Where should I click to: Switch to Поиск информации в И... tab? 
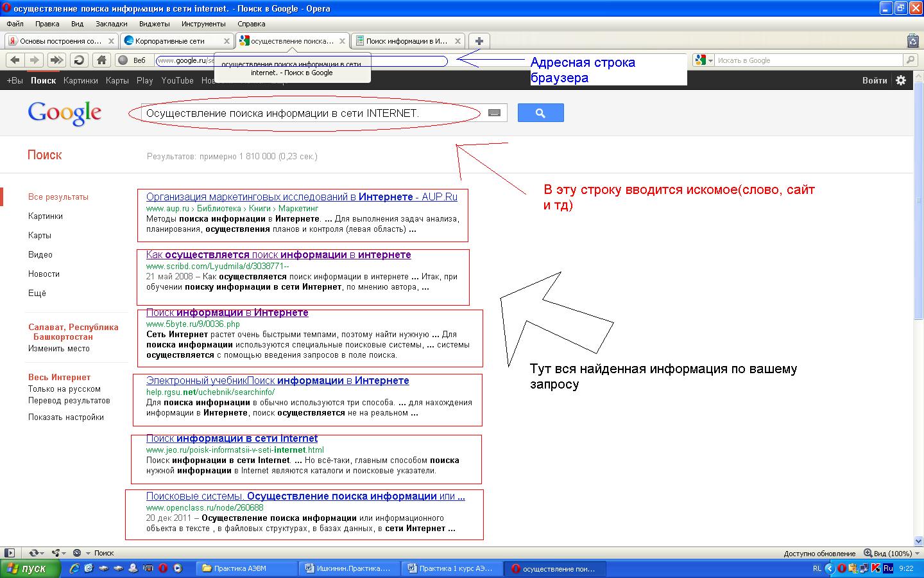click(x=407, y=40)
